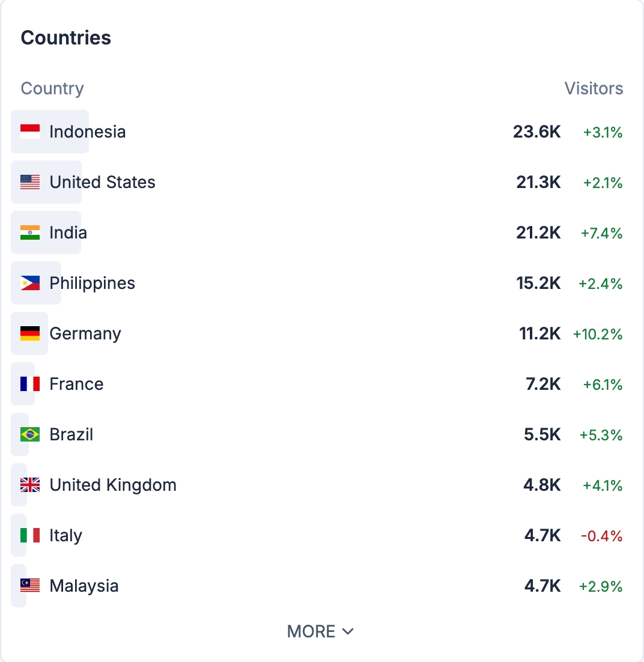Screen dimensions: 644x662
Task: Click the Malaysia flag icon
Action: (x=29, y=586)
